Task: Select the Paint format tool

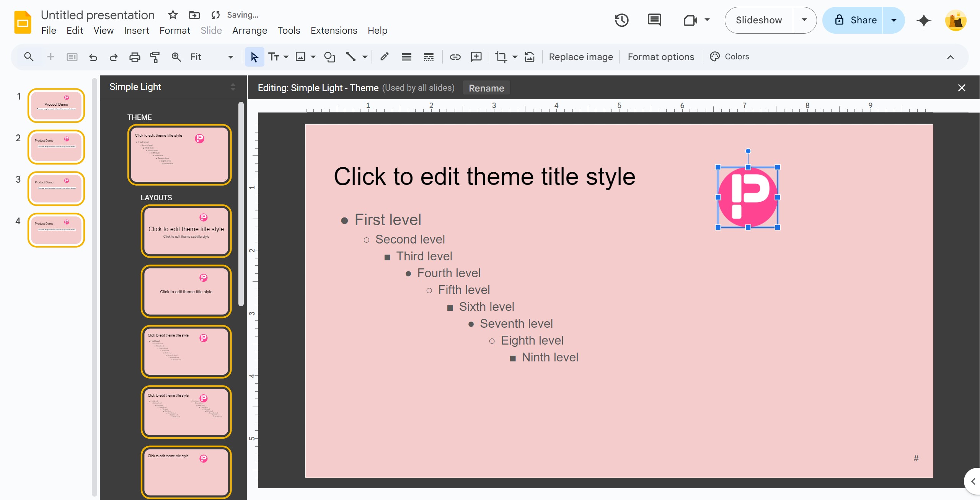Action: pos(155,57)
